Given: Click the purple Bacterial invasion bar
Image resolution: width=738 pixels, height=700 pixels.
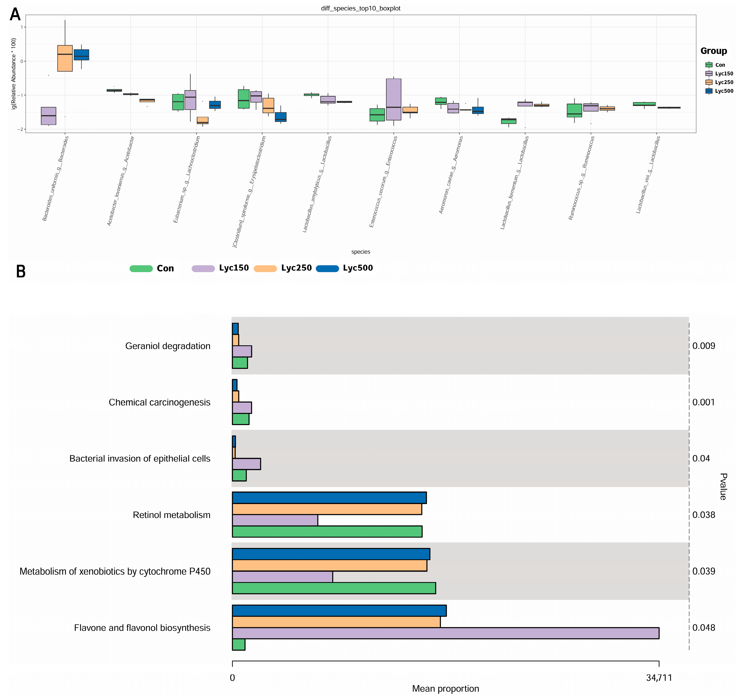Looking at the screenshot, I should point(246,464).
